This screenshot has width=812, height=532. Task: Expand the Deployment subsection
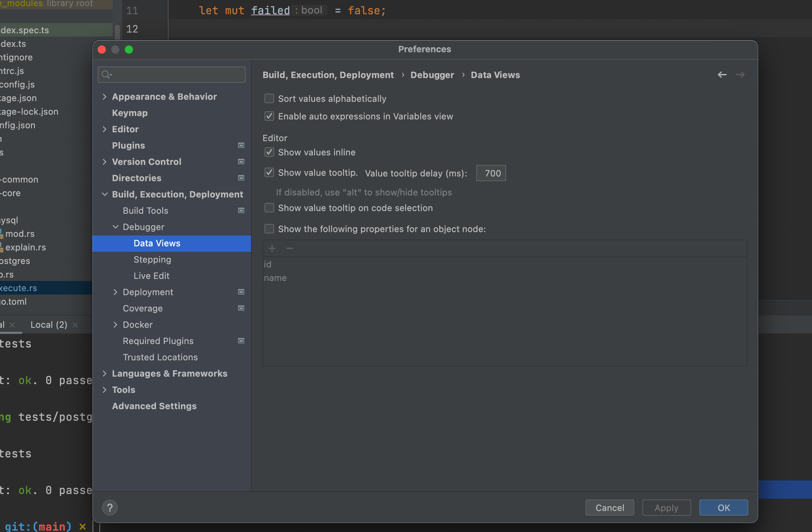point(115,292)
